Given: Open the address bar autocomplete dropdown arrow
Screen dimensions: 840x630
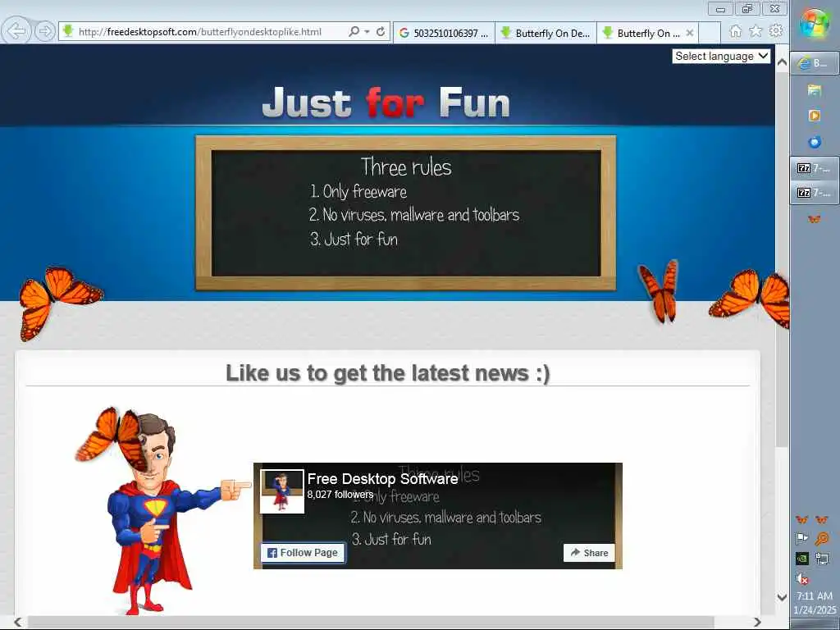Looking at the screenshot, I should [367, 32].
